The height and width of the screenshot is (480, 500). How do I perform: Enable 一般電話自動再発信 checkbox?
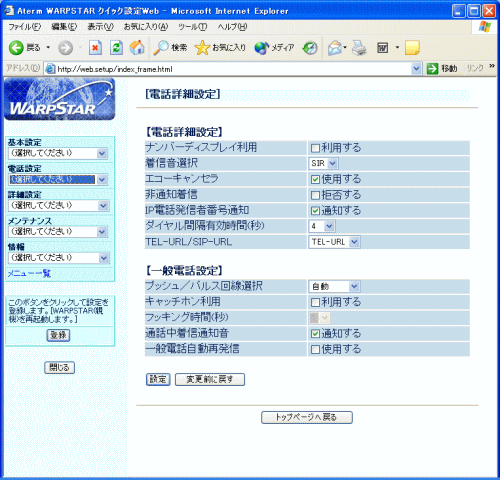pos(315,349)
